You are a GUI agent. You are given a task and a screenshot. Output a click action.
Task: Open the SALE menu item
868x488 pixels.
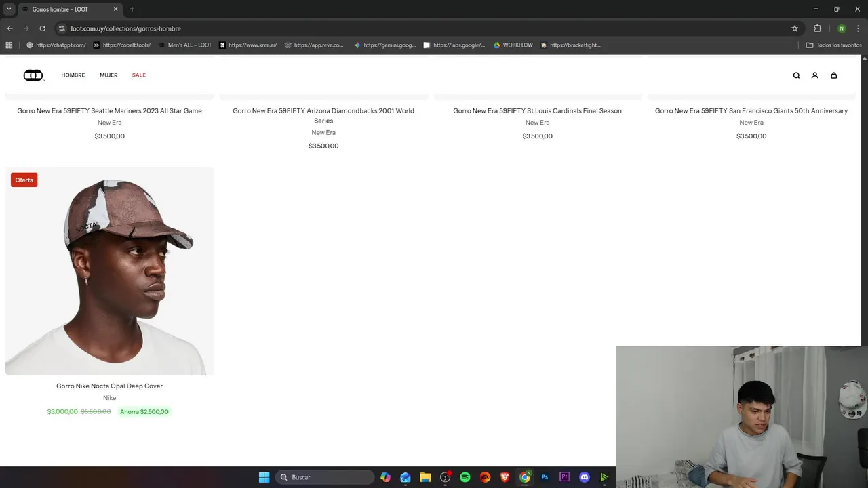pos(139,75)
